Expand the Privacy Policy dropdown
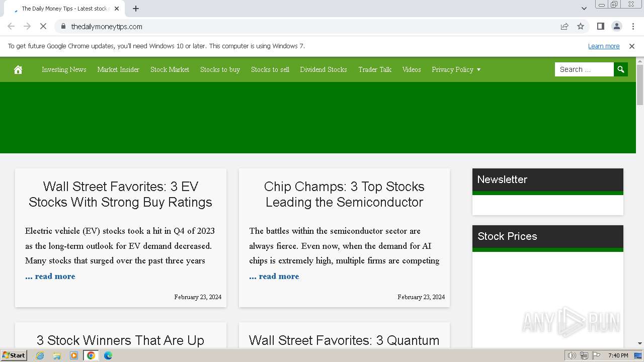Viewport: 644px width, 362px height. pos(456,69)
